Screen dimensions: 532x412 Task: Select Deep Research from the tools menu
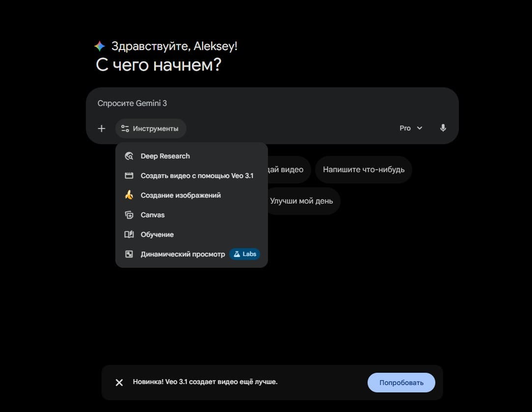coord(165,155)
